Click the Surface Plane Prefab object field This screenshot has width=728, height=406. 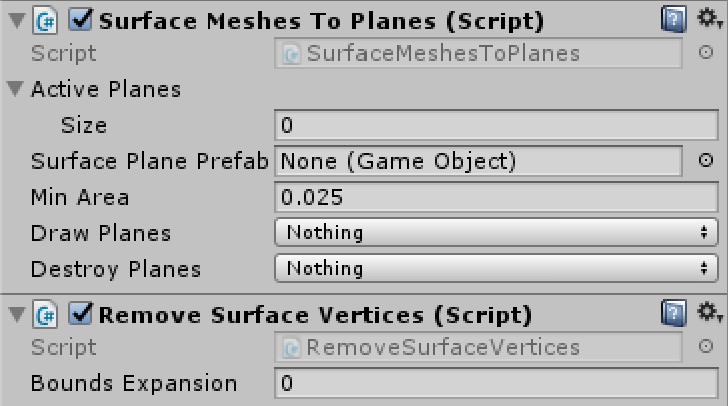pyautogui.click(x=478, y=161)
